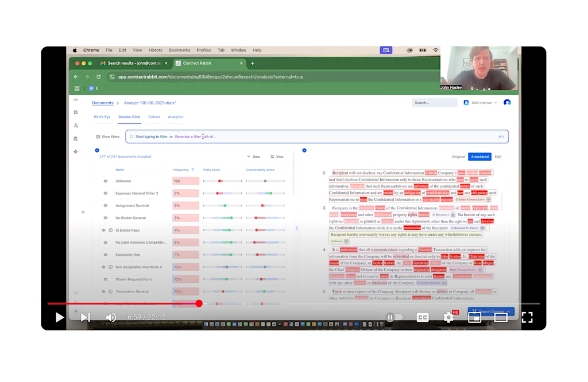The width and height of the screenshot is (588, 382).
Task: Click the No Limit Activities Competitiv... row name
Action: (141, 242)
